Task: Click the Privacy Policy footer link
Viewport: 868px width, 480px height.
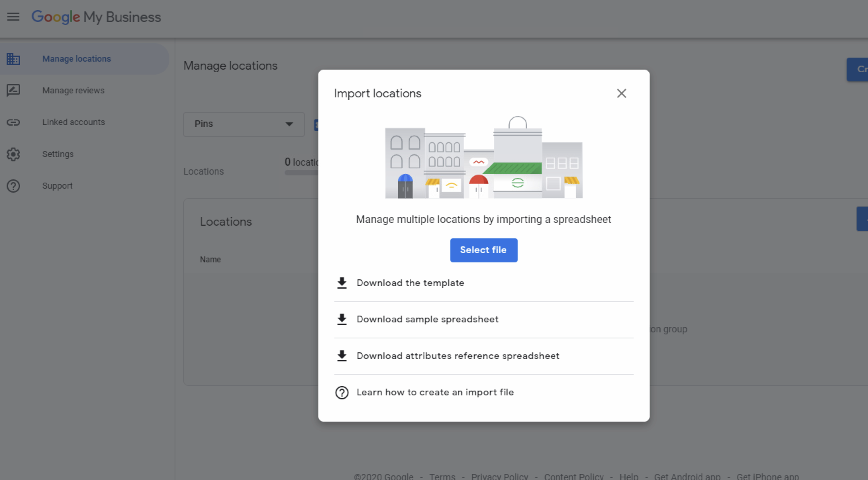Action: coord(499,476)
